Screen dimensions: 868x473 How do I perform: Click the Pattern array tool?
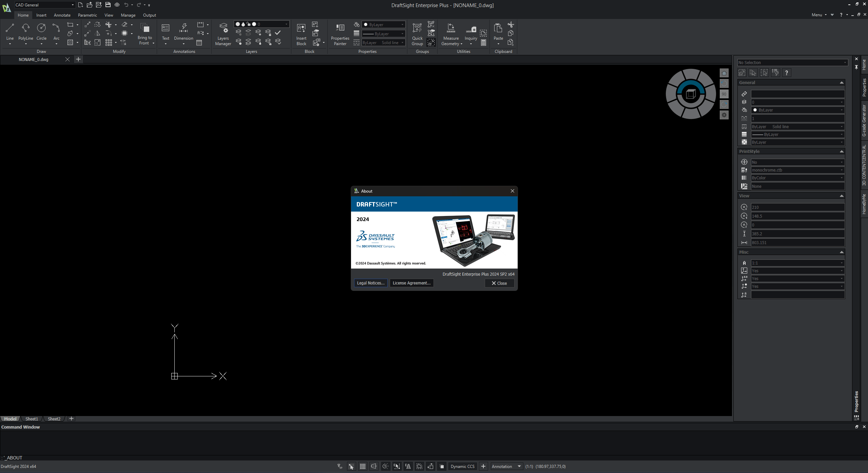tap(109, 42)
